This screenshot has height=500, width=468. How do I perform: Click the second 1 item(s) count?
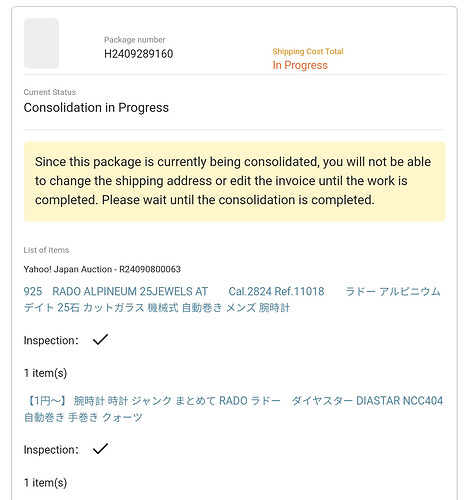coord(45,482)
